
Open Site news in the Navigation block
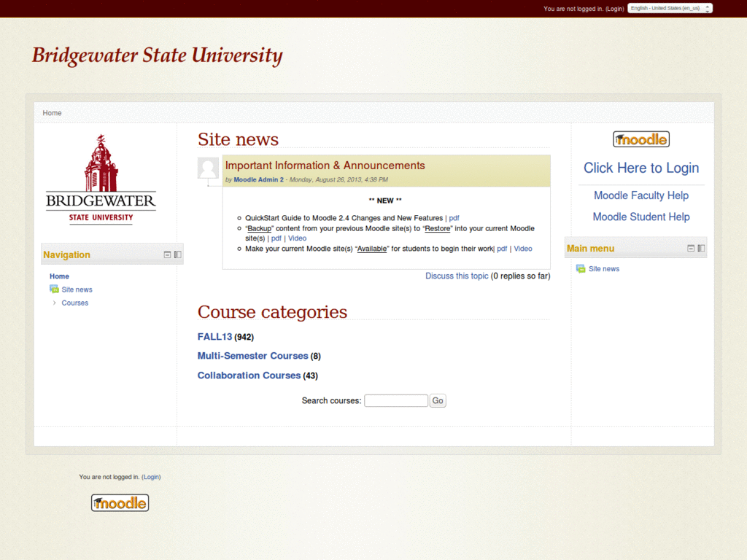pyautogui.click(x=77, y=289)
